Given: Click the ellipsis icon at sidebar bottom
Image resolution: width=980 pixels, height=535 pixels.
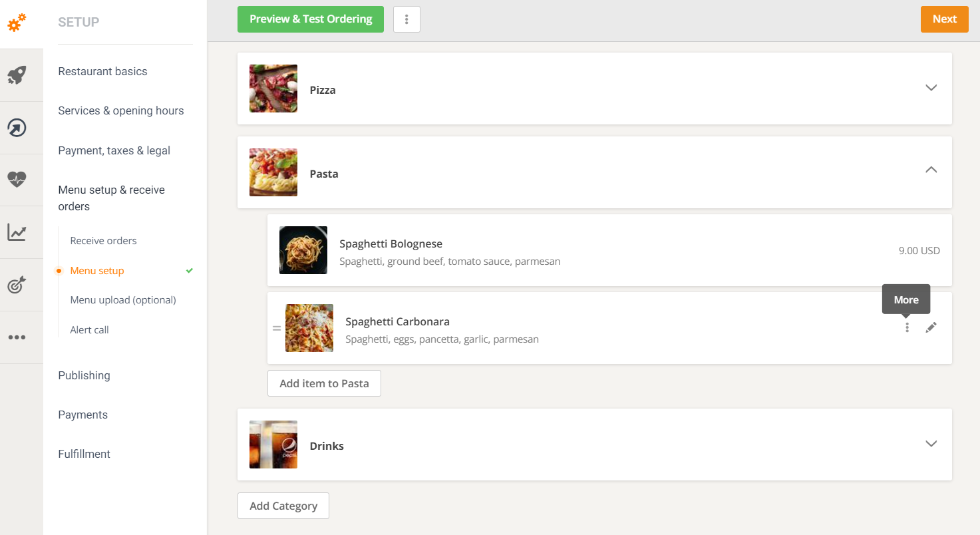Looking at the screenshot, I should pyautogui.click(x=17, y=337).
